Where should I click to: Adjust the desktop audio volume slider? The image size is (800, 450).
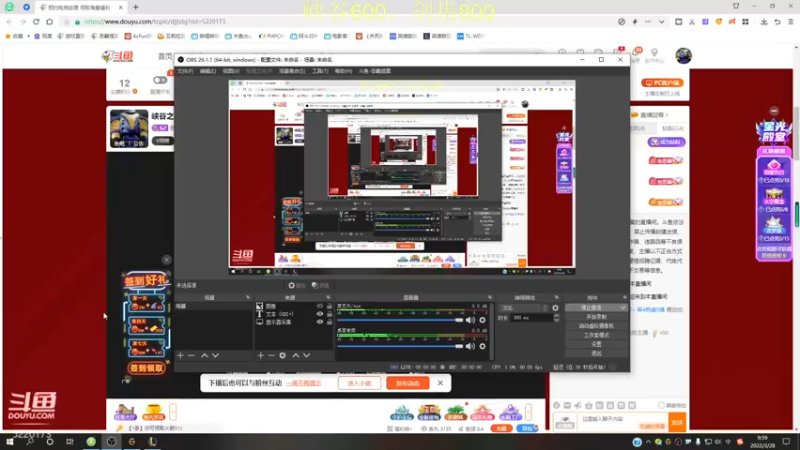tap(400, 346)
